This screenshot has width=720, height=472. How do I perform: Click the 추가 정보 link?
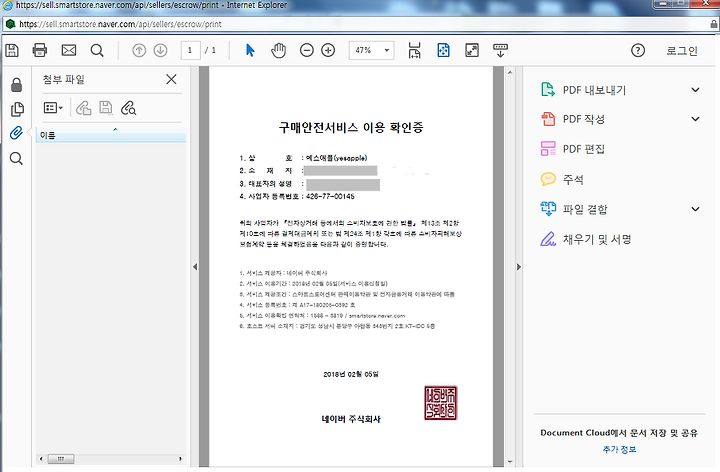[x=619, y=450]
